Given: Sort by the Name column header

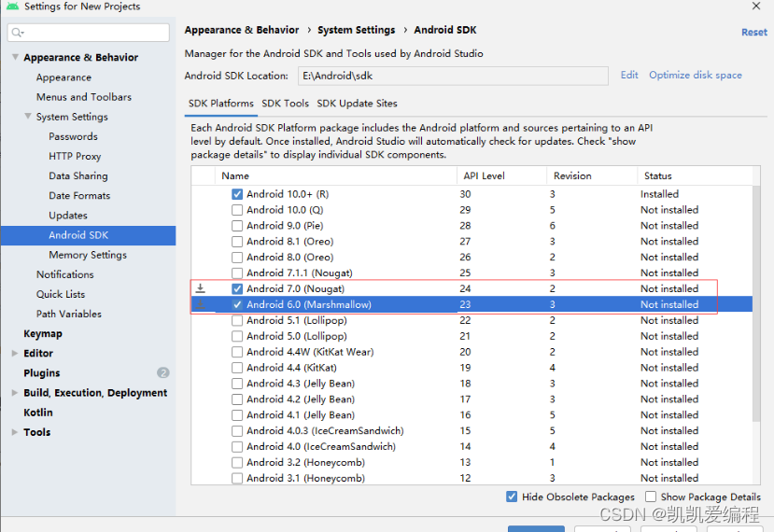Looking at the screenshot, I should pos(336,176).
